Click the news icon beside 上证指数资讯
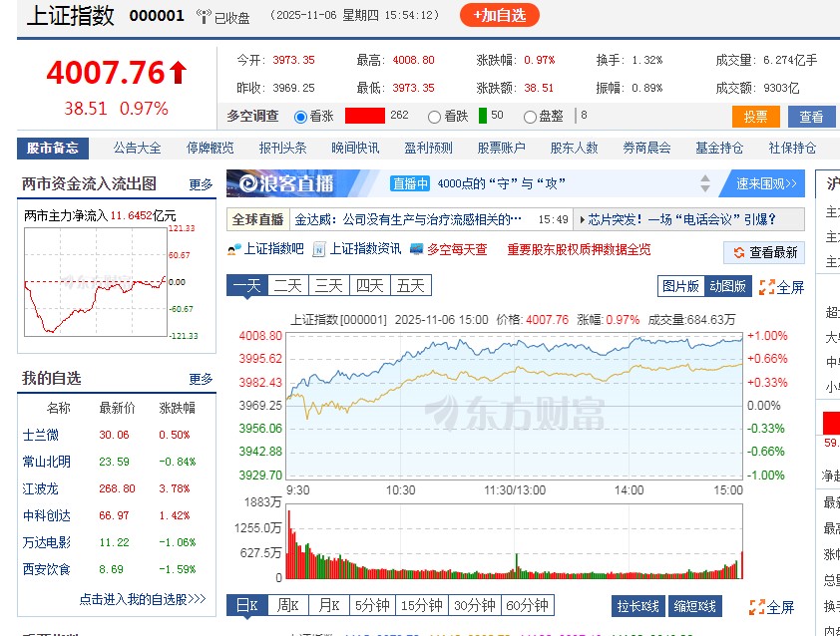The height and width of the screenshot is (636, 840). pyautogui.click(x=317, y=251)
